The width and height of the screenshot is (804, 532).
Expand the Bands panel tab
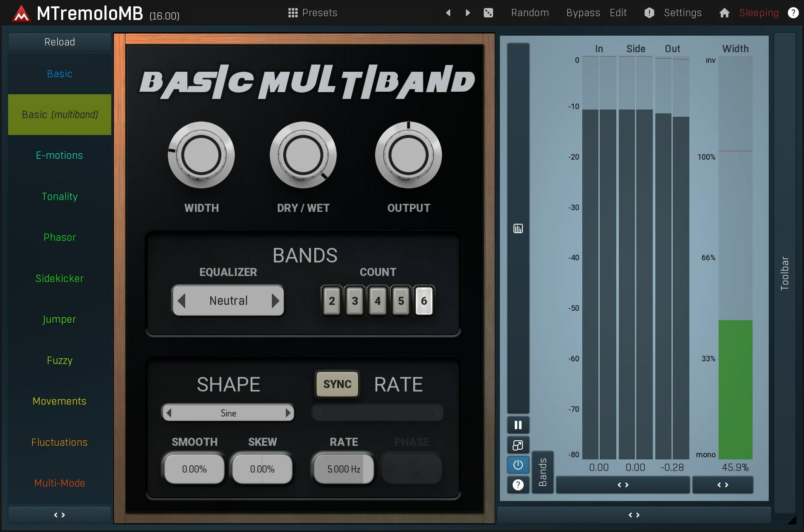(x=543, y=472)
